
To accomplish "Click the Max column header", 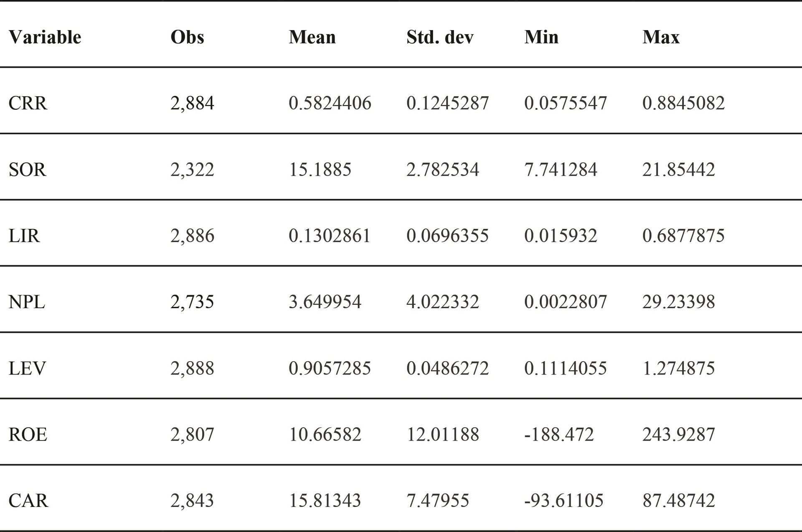I will [661, 37].
